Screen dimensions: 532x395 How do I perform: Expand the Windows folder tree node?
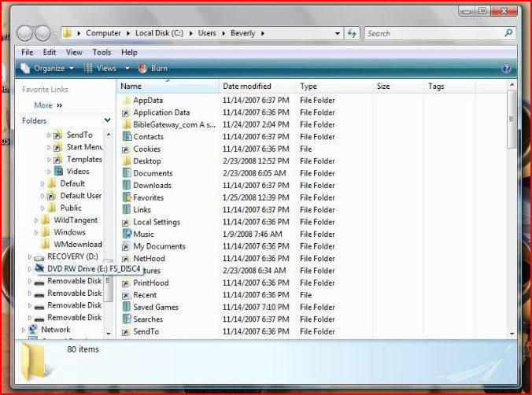36,232
